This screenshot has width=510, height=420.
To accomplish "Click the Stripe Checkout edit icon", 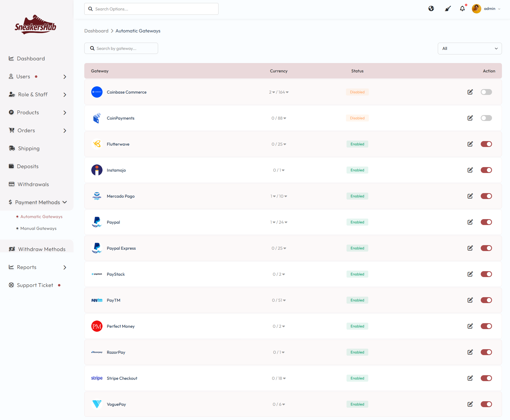I will [x=470, y=378].
